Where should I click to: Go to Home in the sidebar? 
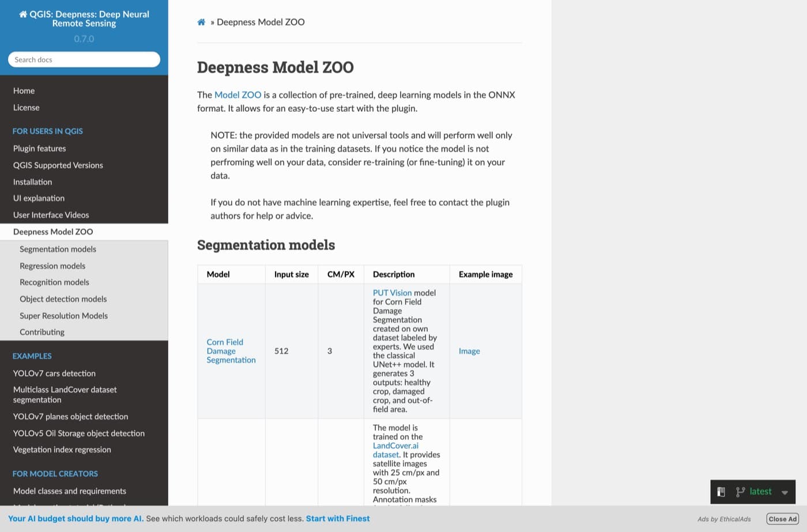(x=24, y=90)
